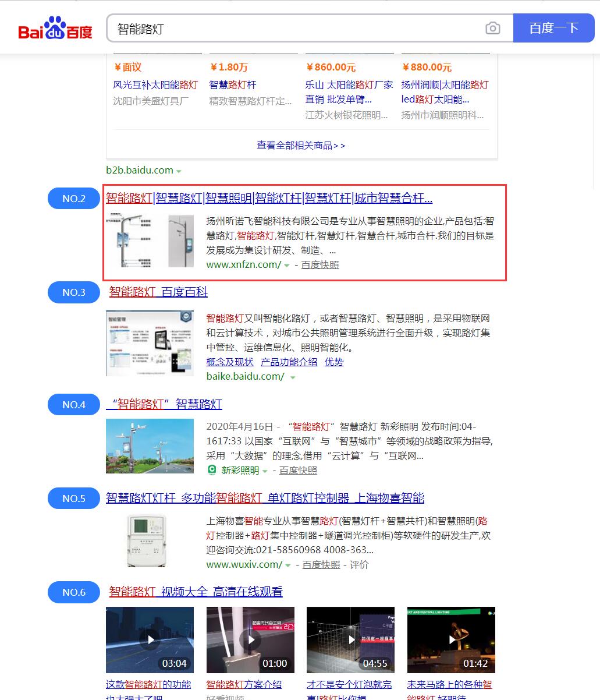Open video title 智能路灯方案介绍
The width and height of the screenshot is (600, 700).
pos(244,685)
